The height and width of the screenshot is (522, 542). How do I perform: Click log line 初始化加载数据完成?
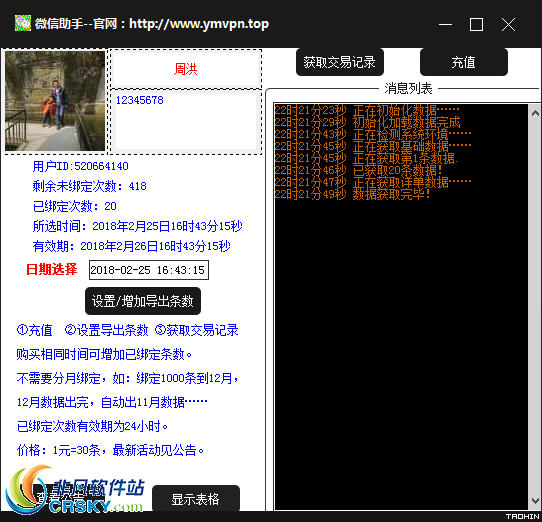click(367, 122)
